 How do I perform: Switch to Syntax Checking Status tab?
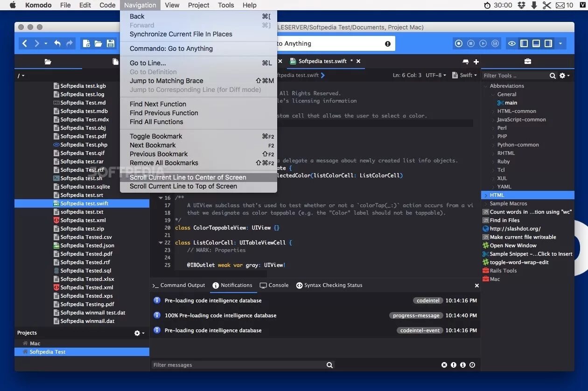click(329, 286)
